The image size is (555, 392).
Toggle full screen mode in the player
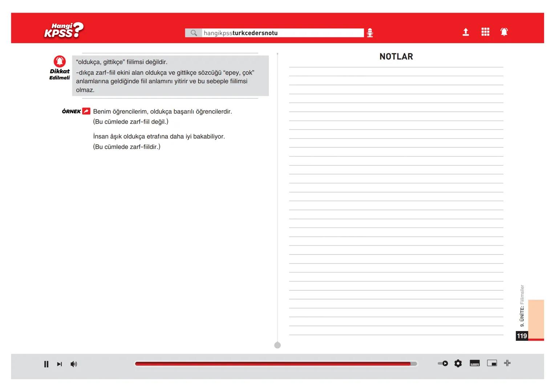point(507,363)
